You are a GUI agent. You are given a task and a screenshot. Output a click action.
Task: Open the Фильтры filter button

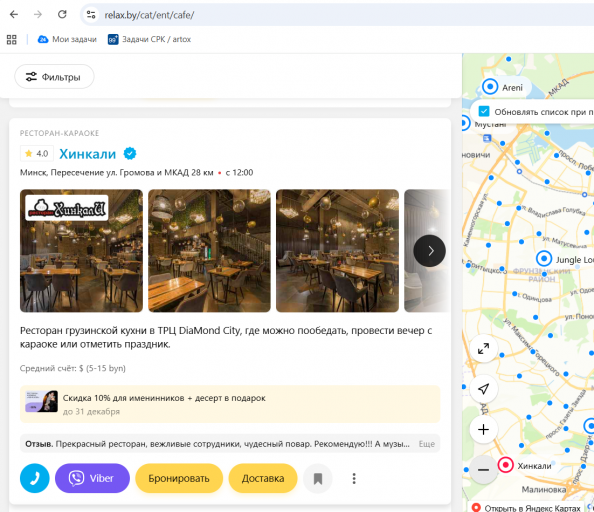coord(54,77)
